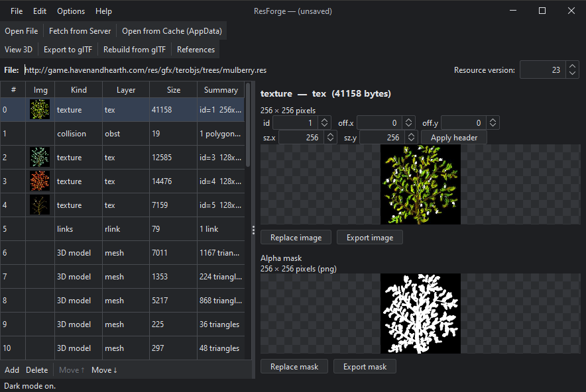Viewport: 586px width, 392px height.
Task: Click the off.x value field
Action: click(x=379, y=122)
